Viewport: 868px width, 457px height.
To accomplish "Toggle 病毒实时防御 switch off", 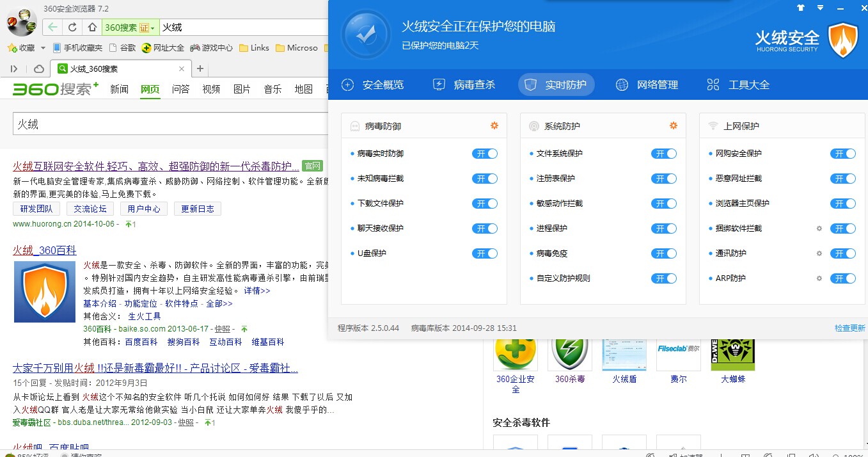I will coord(484,154).
